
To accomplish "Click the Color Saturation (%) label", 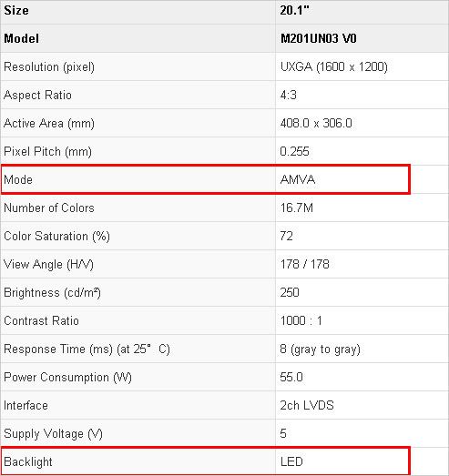I will coord(56,237).
